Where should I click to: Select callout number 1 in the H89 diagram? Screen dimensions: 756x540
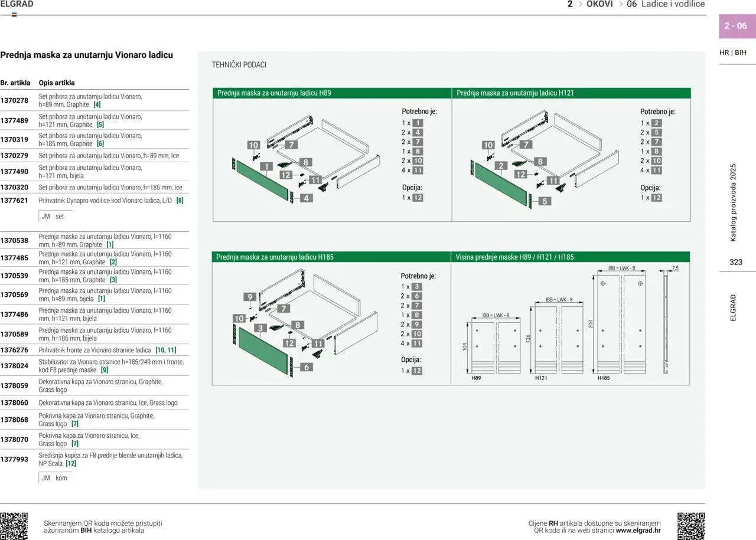point(266,167)
